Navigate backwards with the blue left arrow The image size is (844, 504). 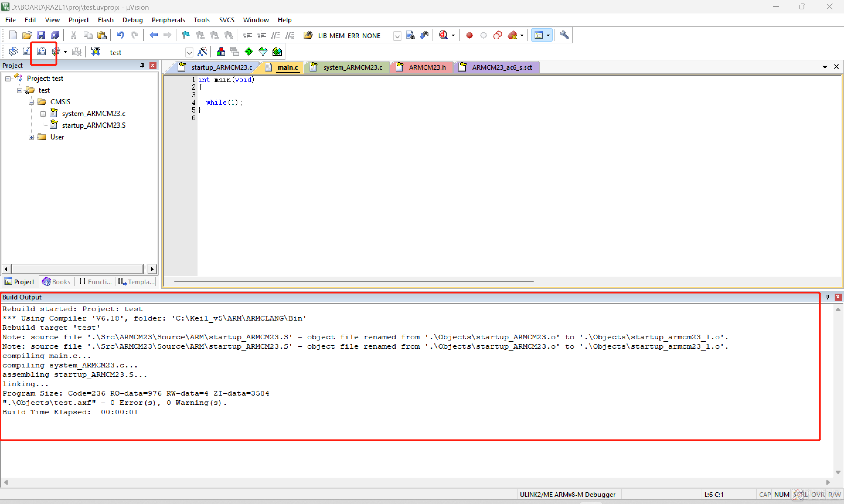[x=154, y=35]
